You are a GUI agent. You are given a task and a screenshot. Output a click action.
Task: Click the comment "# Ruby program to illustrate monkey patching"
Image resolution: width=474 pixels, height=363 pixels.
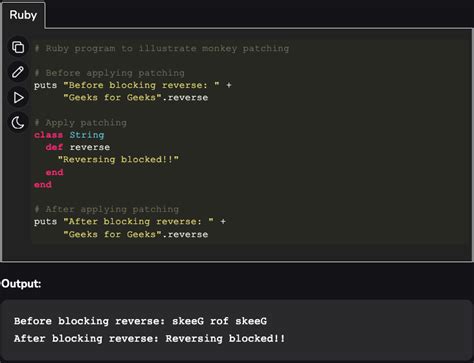(162, 49)
